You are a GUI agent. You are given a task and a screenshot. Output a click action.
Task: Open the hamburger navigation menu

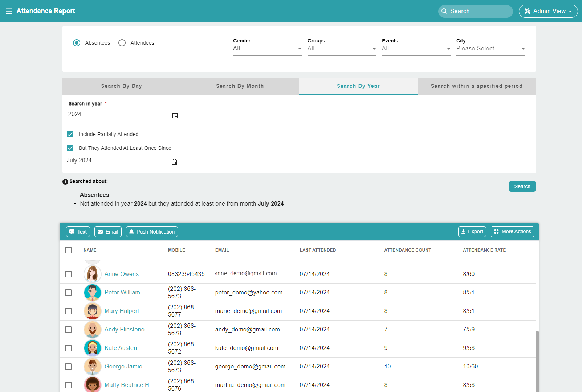[9, 11]
